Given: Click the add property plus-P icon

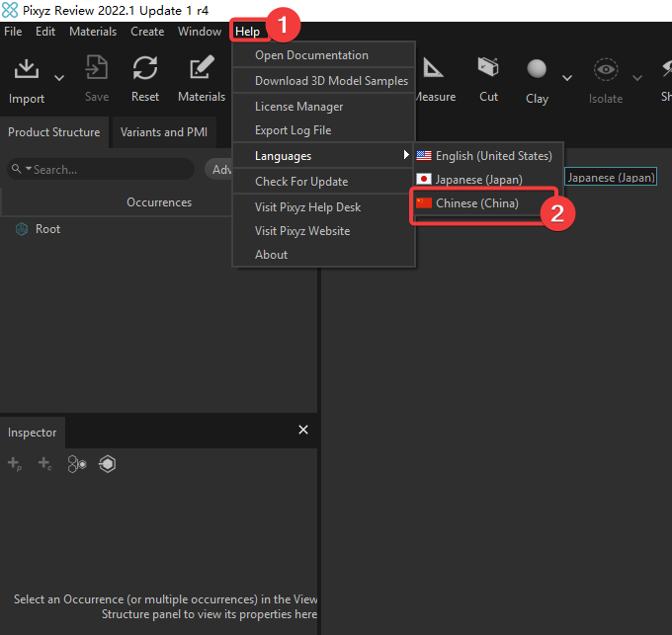Looking at the screenshot, I should (x=15, y=464).
